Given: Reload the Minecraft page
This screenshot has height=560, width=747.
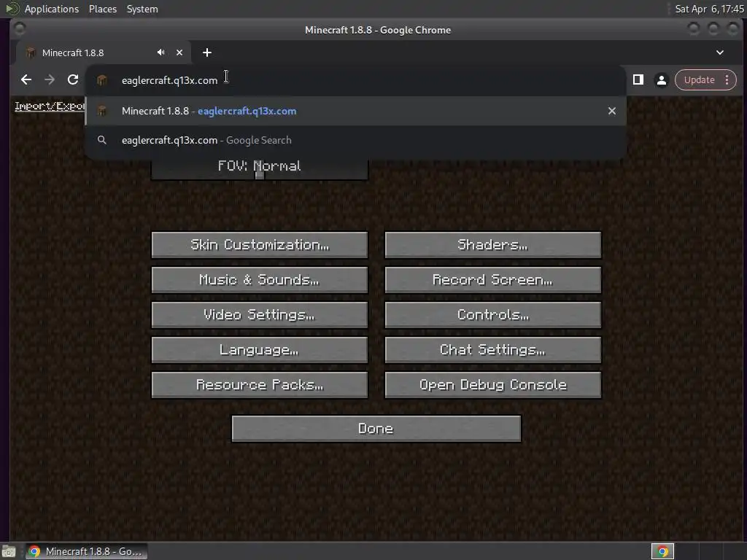Looking at the screenshot, I should (x=73, y=79).
